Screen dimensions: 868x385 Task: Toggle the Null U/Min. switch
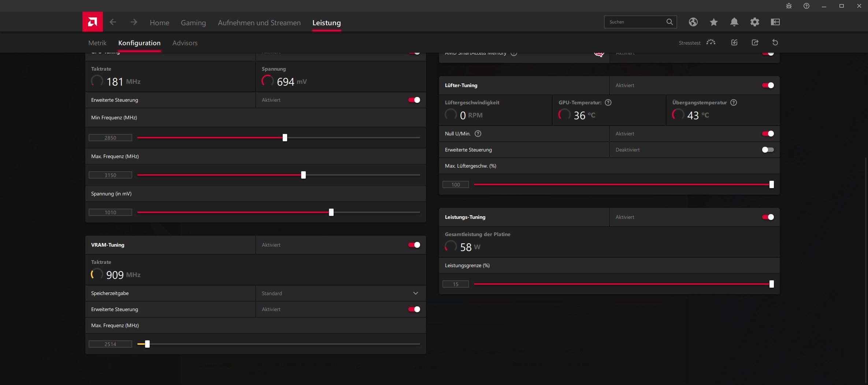pyautogui.click(x=768, y=134)
